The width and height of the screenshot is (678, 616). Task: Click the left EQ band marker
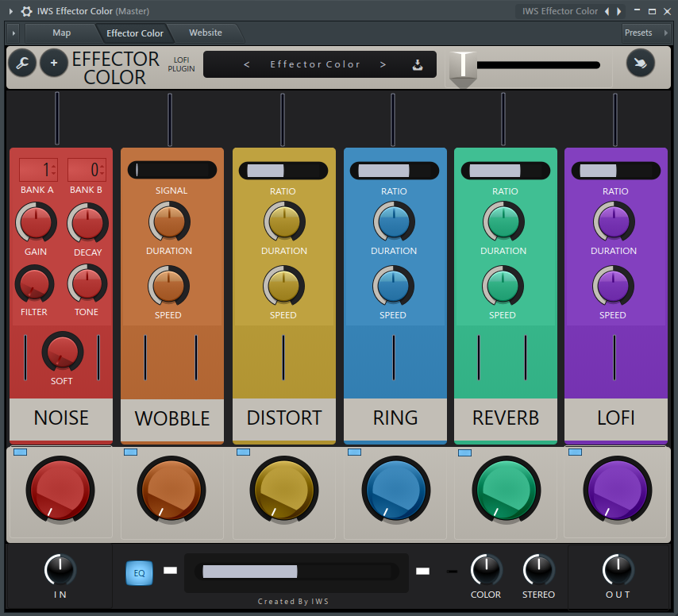click(171, 571)
